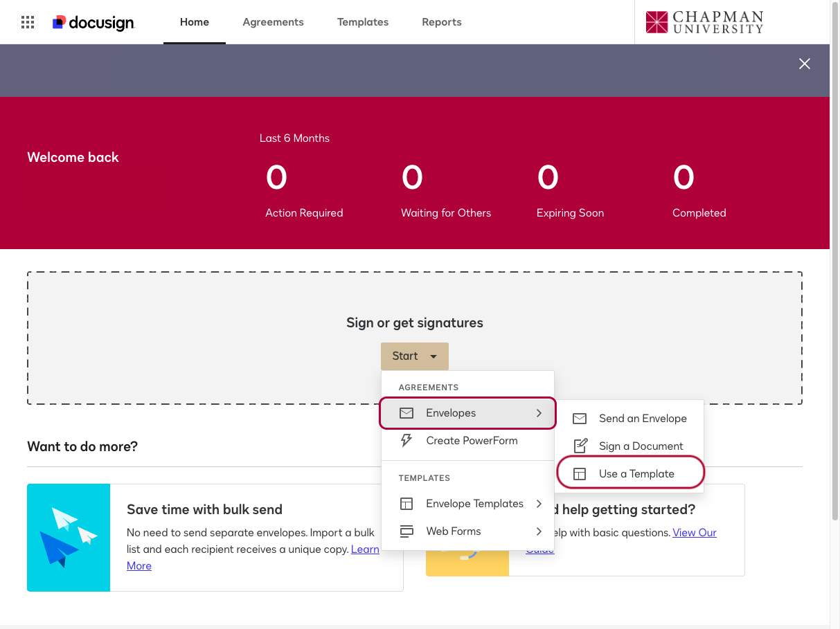Viewport: 840px width, 629px height.
Task: Expand the Envelopes submenu arrow
Action: (x=539, y=413)
